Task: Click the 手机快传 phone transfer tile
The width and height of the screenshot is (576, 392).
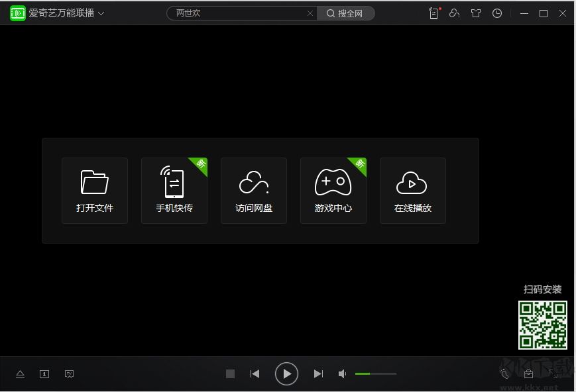Action: (x=174, y=191)
